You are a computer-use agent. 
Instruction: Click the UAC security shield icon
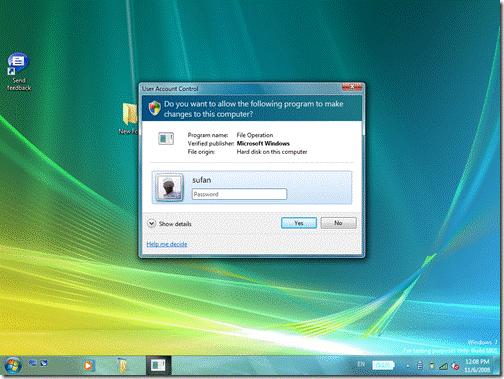click(x=155, y=108)
